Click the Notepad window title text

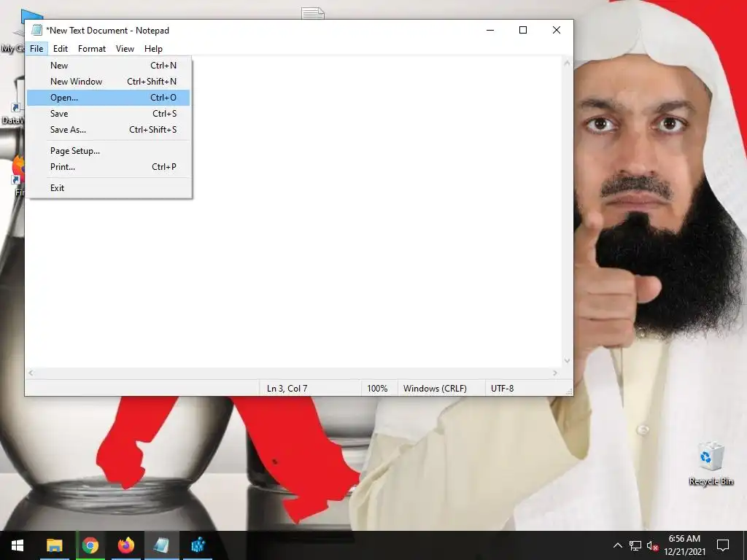[108, 31]
